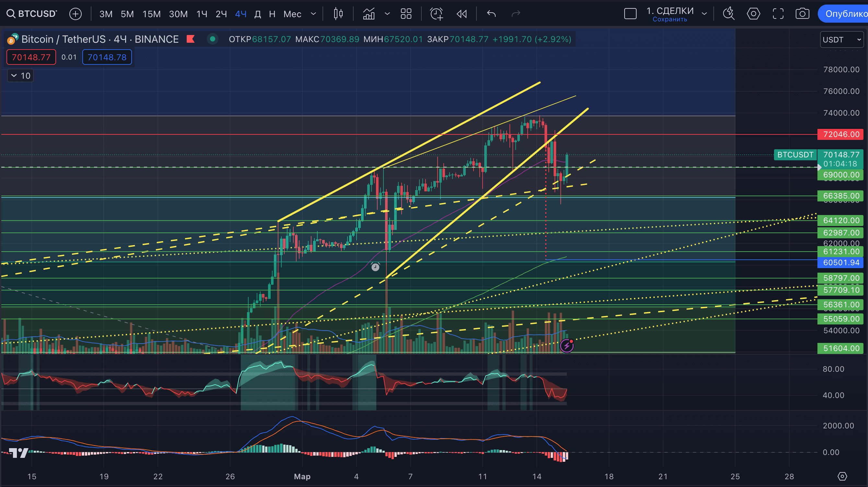Image resolution: width=868 pixels, height=487 pixels.
Task: Click the purple lightning event marker on the chart
Action: 567,345
